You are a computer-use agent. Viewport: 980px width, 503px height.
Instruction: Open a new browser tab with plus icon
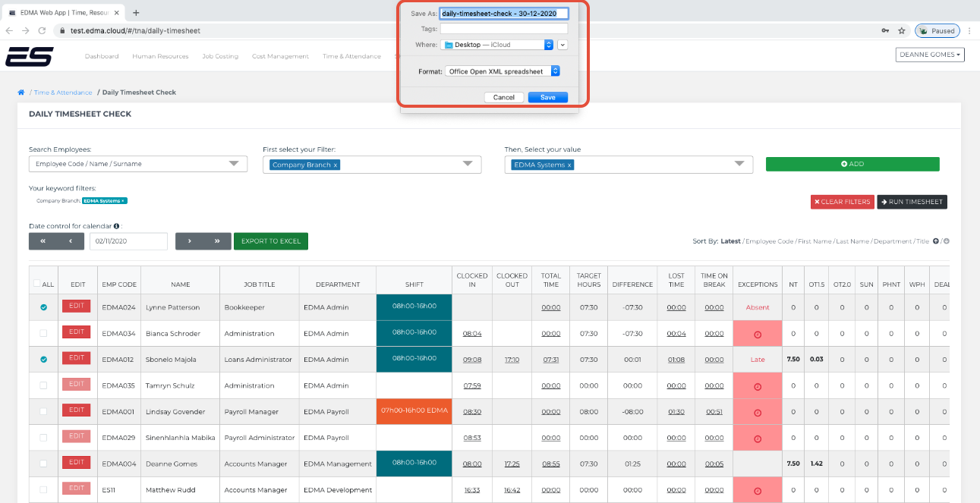[x=136, y=12]
